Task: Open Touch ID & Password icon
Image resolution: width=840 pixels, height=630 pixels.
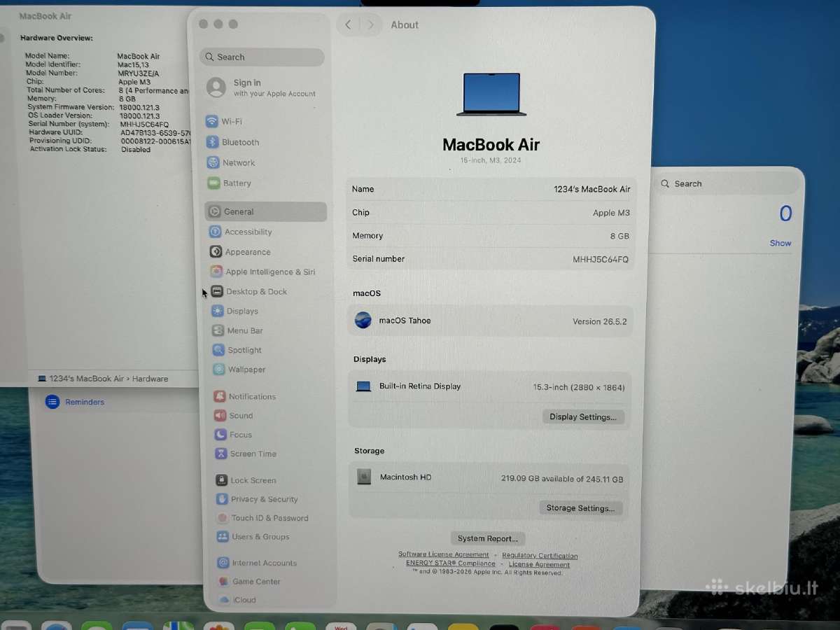Action: tap(223, 518)
